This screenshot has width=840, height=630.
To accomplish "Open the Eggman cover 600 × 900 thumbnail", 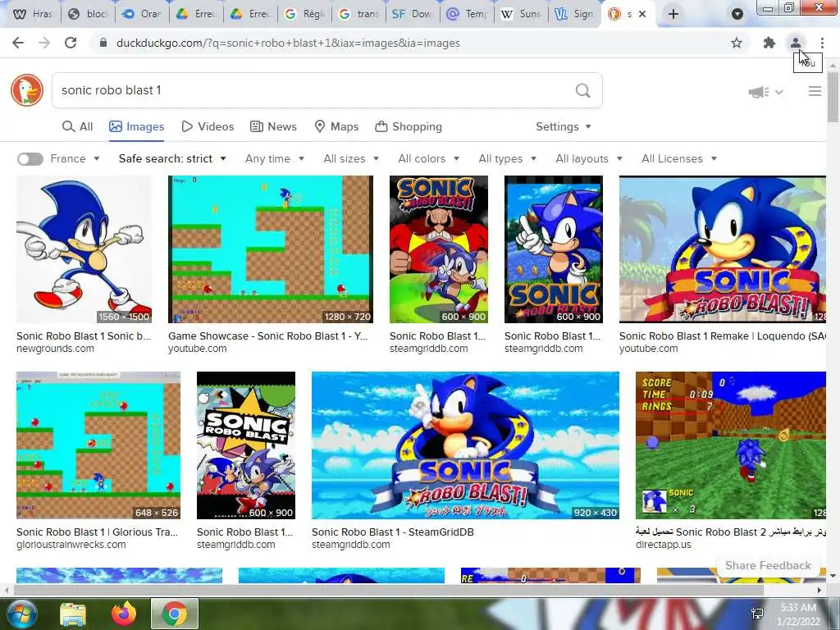I will tap(439, 249).
